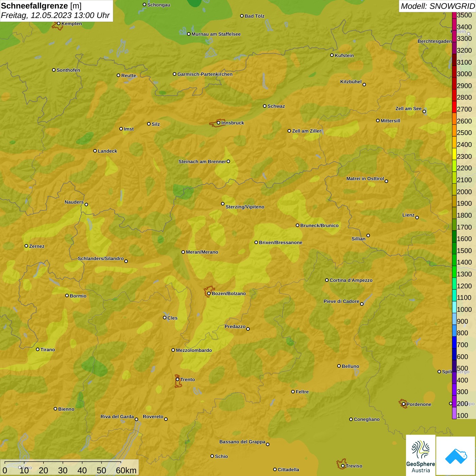The image size is (476, 476).
Task: Click the 'Schlanders/Silandro' label
Action: click(x=101, y=258)
